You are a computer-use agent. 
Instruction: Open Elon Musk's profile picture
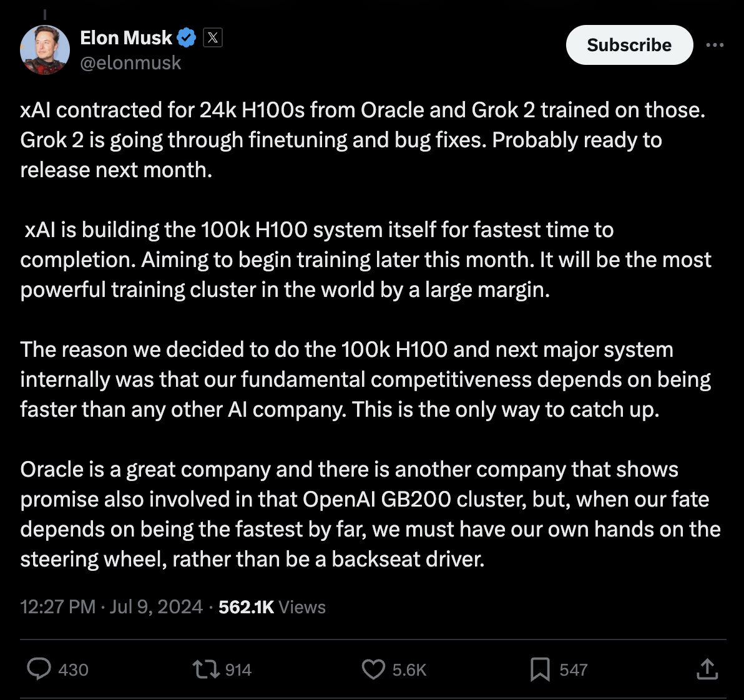coord(45,50)
